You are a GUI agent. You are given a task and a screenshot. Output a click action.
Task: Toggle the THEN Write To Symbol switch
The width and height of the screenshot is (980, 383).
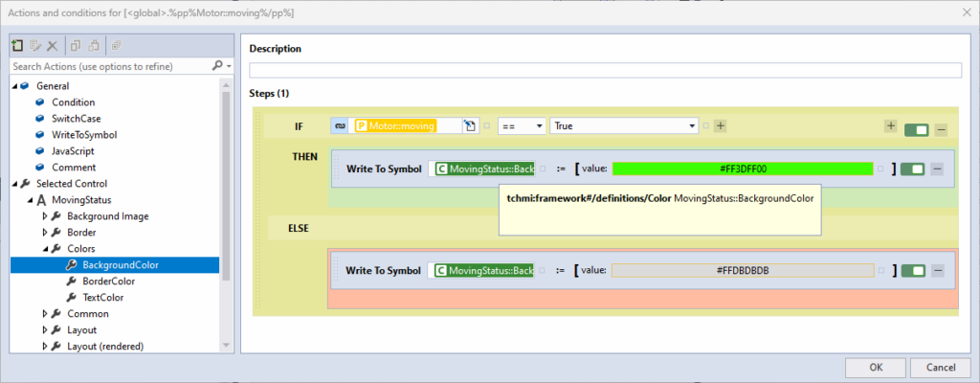[x=912, y=169]
